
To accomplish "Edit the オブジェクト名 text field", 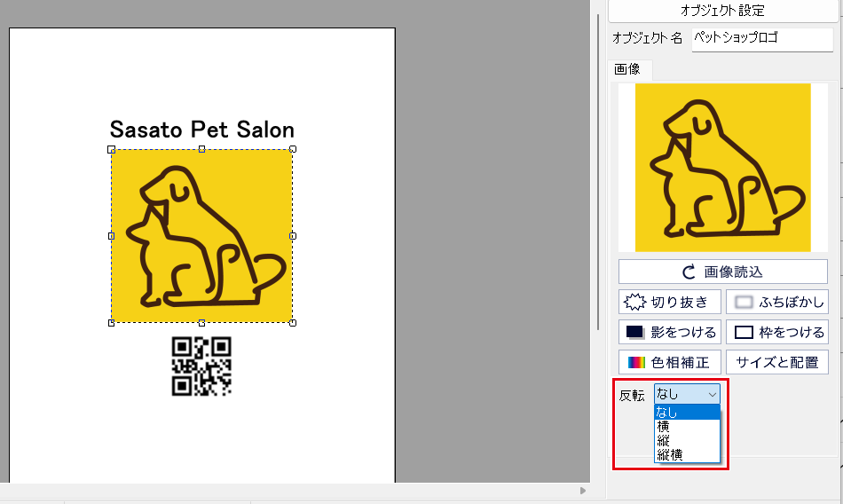I will 762,39.
